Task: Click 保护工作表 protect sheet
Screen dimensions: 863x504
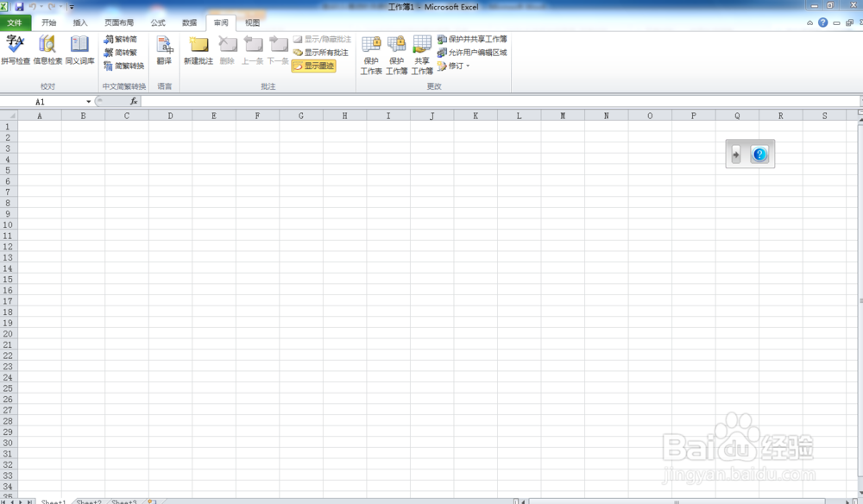Action: [371, 54]
